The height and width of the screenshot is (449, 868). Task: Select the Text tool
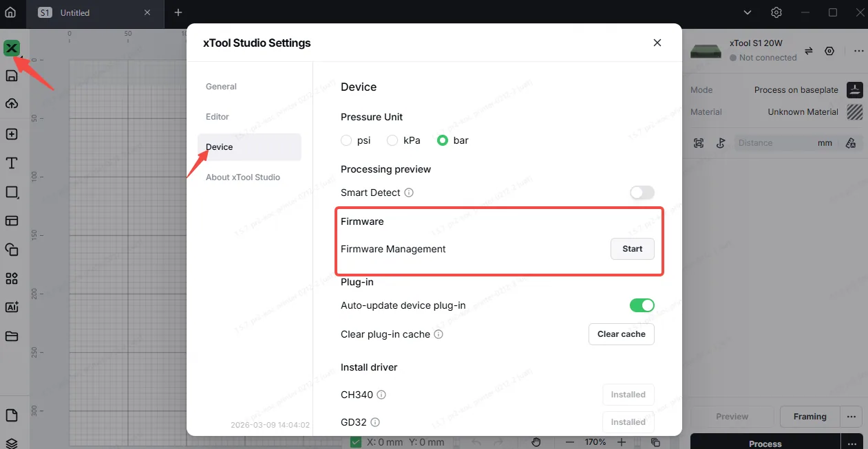coord(12,163)
